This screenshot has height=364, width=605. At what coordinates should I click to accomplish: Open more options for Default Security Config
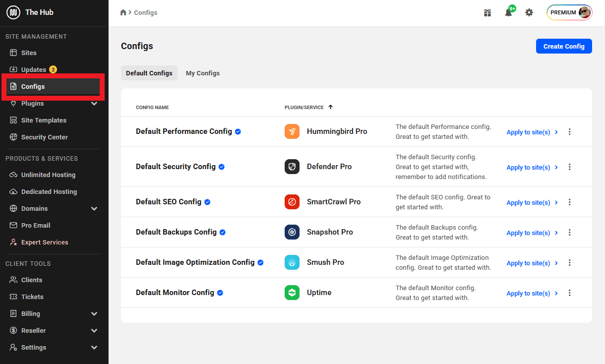(x=569, y=167)
